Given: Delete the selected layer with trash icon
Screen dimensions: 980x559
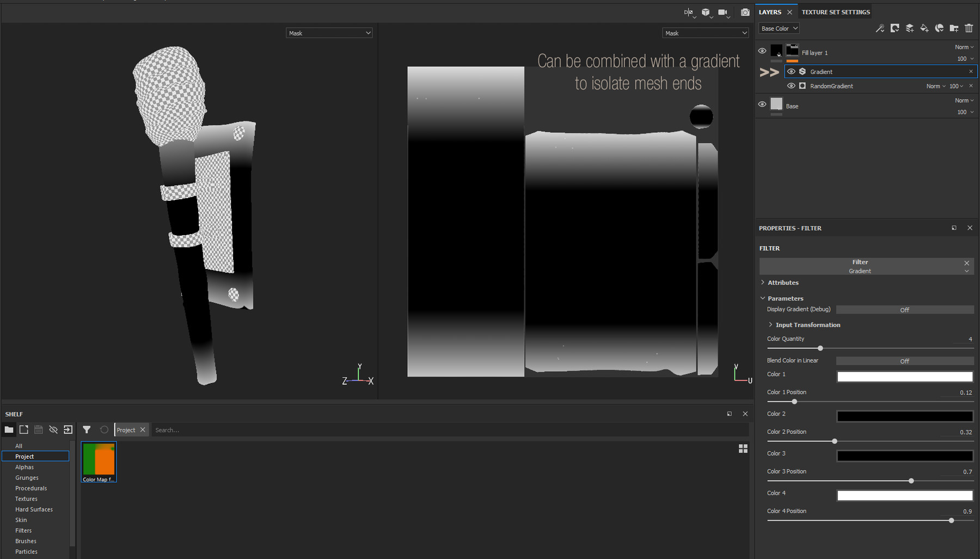Looking at the screenshot, I should 969,28.
